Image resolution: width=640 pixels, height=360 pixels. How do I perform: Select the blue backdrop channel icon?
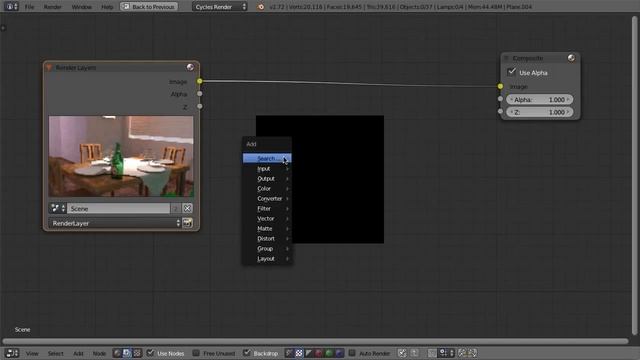point(339,353)
